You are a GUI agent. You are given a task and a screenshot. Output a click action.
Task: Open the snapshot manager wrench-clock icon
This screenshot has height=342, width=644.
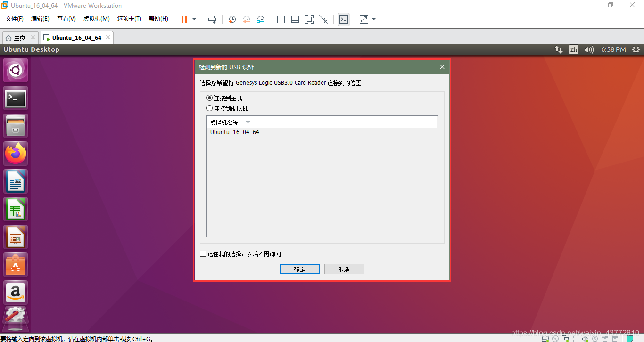tap(261, 19)
